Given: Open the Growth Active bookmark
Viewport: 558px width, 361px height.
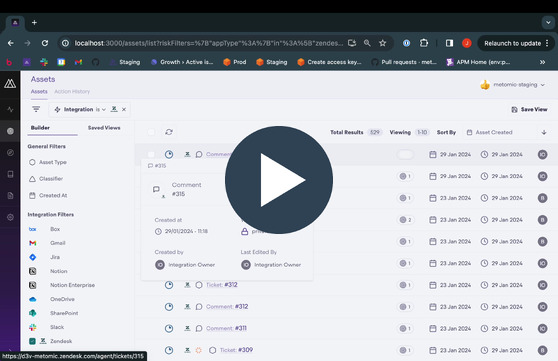Looking at the screenshot, I should 182,62.
